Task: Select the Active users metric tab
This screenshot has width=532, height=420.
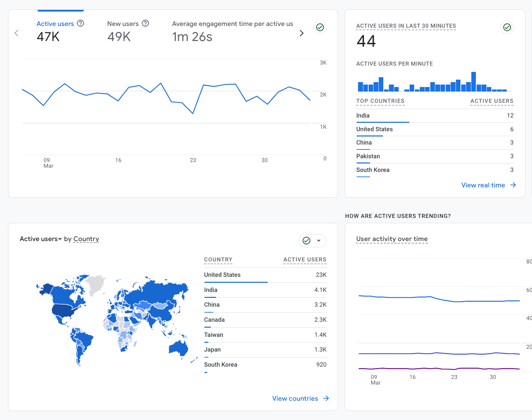Action: coord(60,30)
